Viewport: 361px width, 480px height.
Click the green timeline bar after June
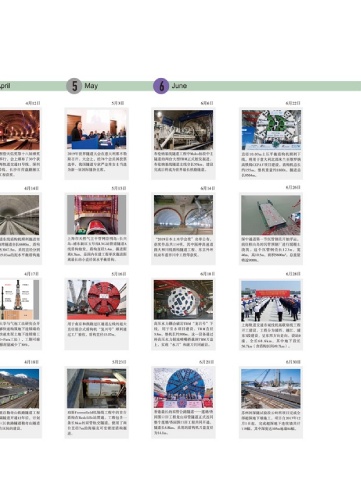(x=274, y=86)
